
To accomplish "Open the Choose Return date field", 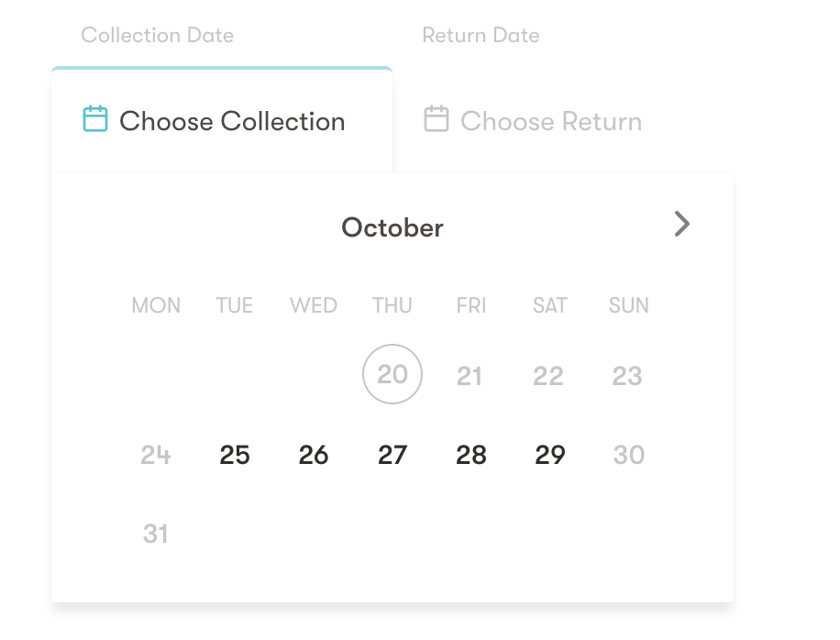I will 550,121.
